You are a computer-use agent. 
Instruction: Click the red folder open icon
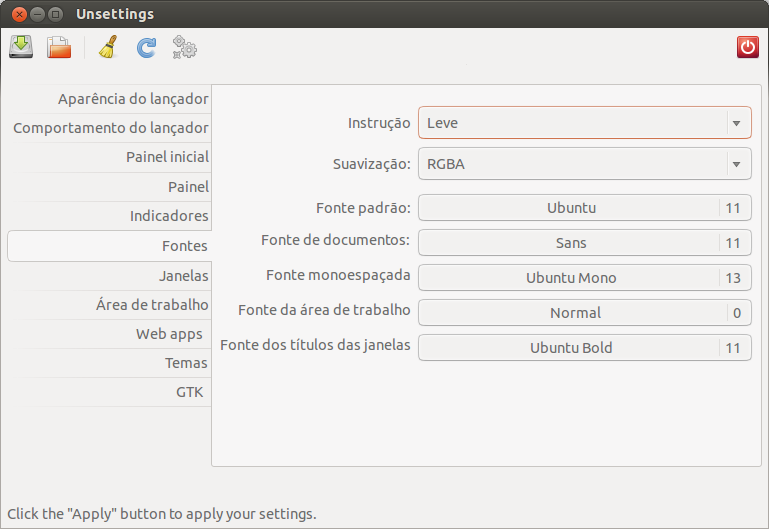(x=59, y=47)
